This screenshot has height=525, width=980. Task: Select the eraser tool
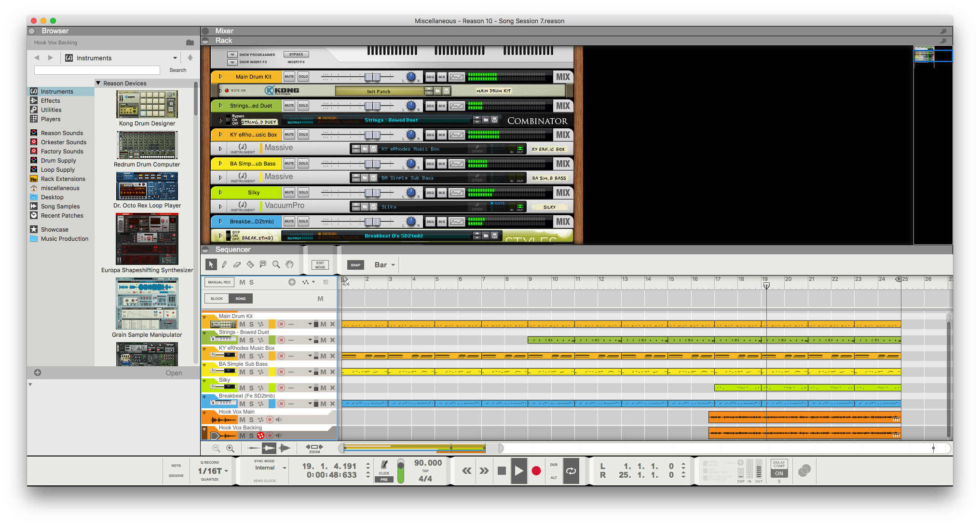point(237,264)
